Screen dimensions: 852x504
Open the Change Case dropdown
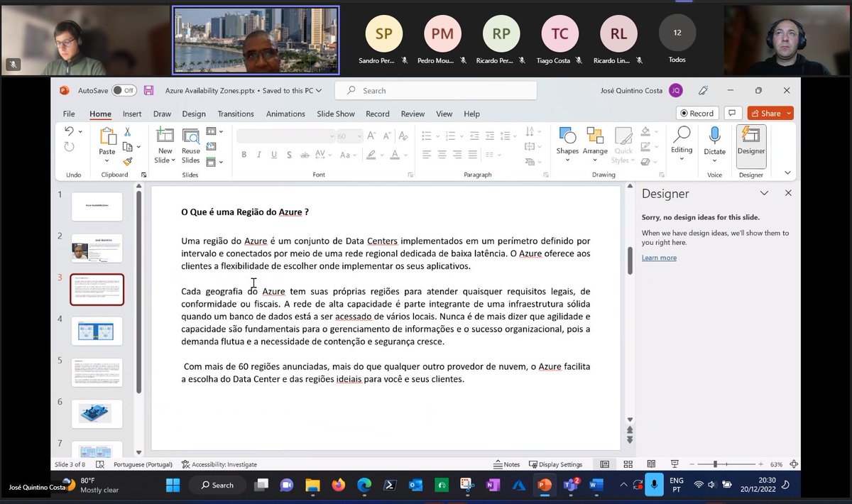pos(349,155)
